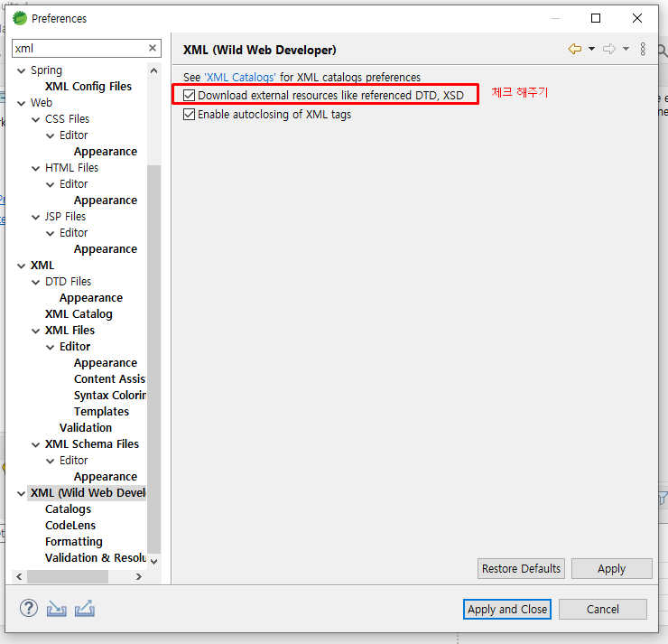Collapse the DTD Files node
The height and width of the screenshot is (644, 668).
coord(35,282)
